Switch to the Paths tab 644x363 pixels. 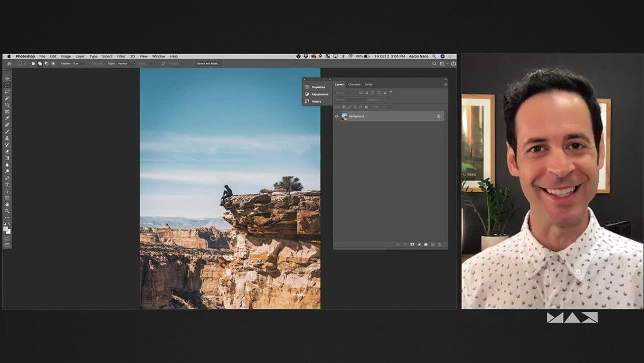(x=369, y=84)
